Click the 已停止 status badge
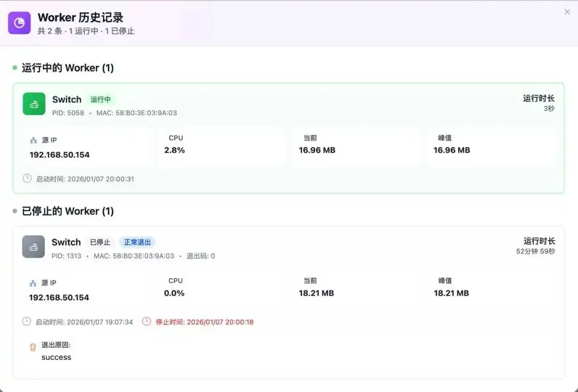 (100, 242)
